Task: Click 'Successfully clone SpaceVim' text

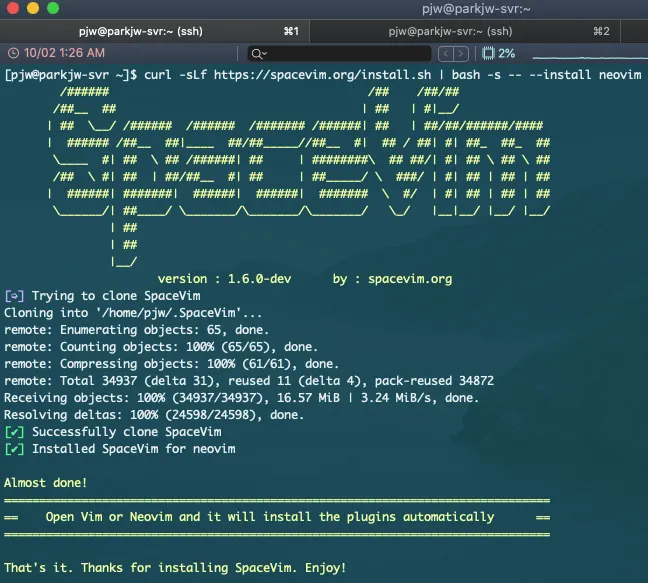Action: (x=126, y=432)
